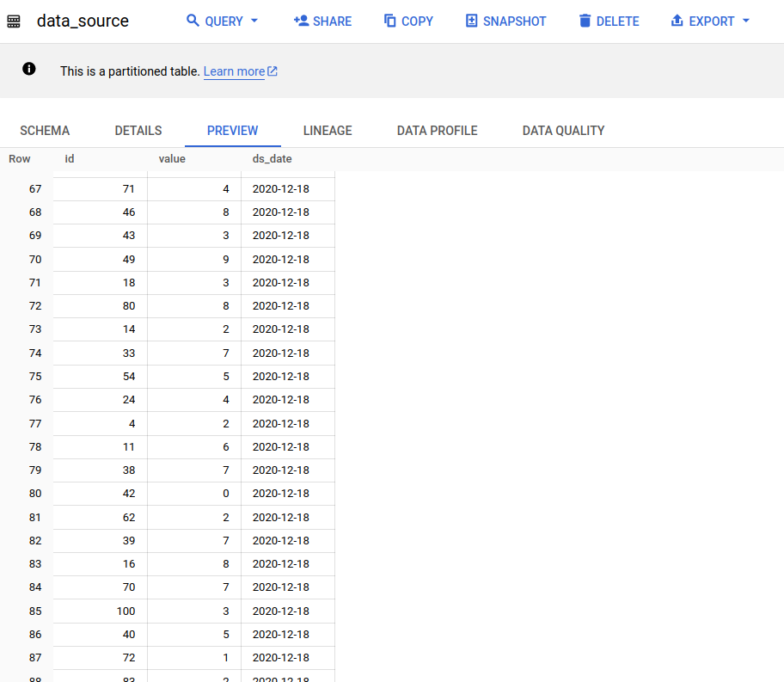Click the SHARE button label
784x682 pixels.
pos(332,21)
